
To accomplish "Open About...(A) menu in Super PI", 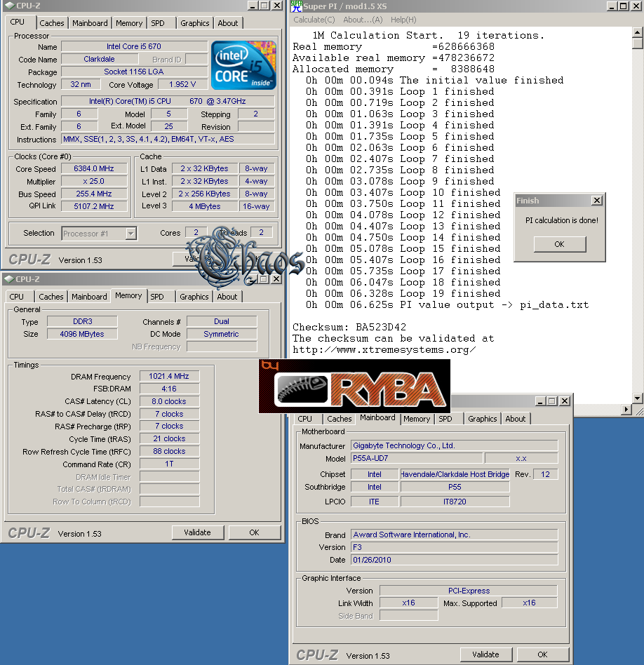I will coord(363,20).
